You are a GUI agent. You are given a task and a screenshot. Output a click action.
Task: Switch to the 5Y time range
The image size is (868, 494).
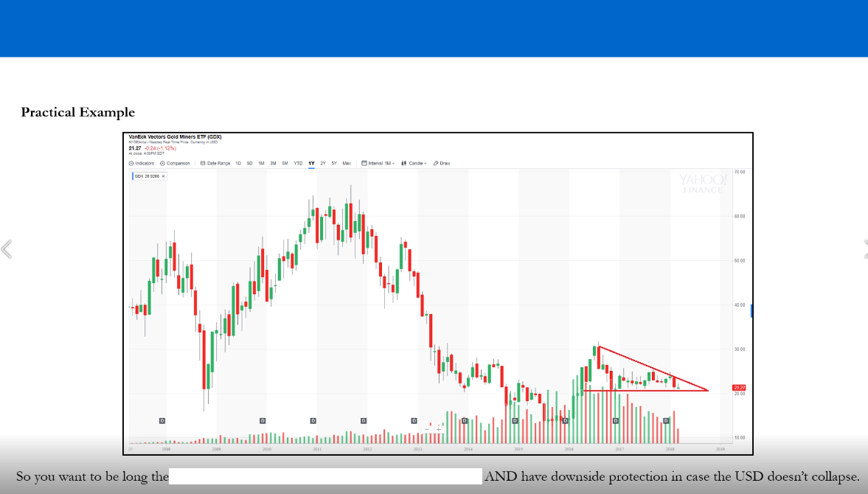pyautogui.click(x=334, y=163)
